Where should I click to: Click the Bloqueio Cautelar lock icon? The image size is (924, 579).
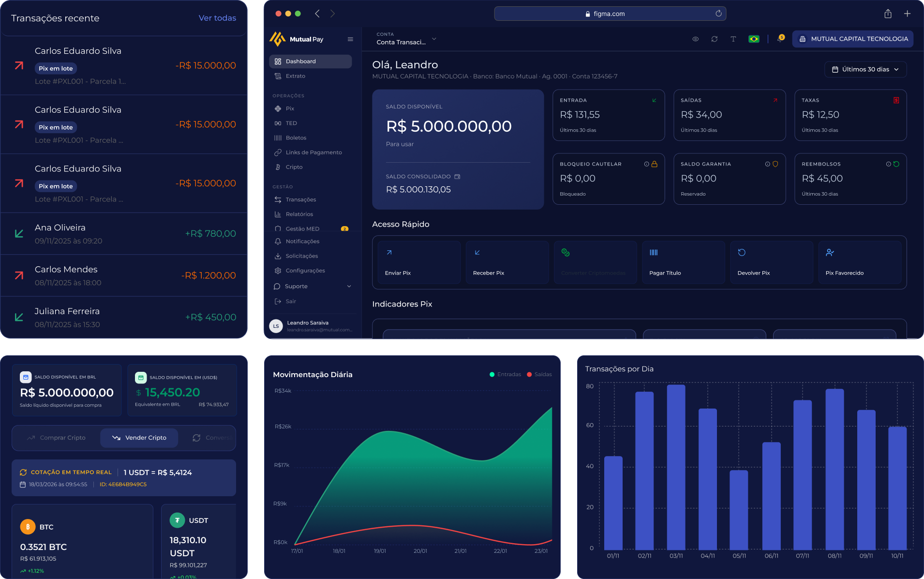pos(655,164)
